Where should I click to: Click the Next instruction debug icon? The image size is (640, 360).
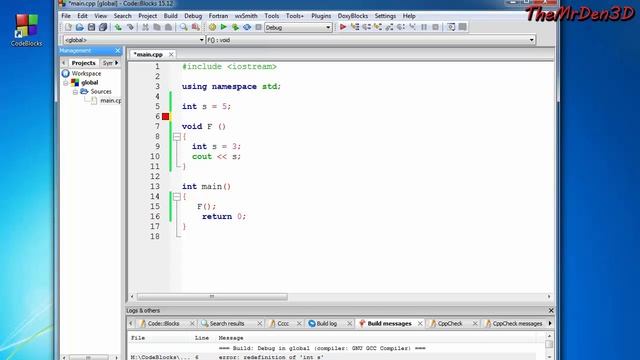coord(401,27)
